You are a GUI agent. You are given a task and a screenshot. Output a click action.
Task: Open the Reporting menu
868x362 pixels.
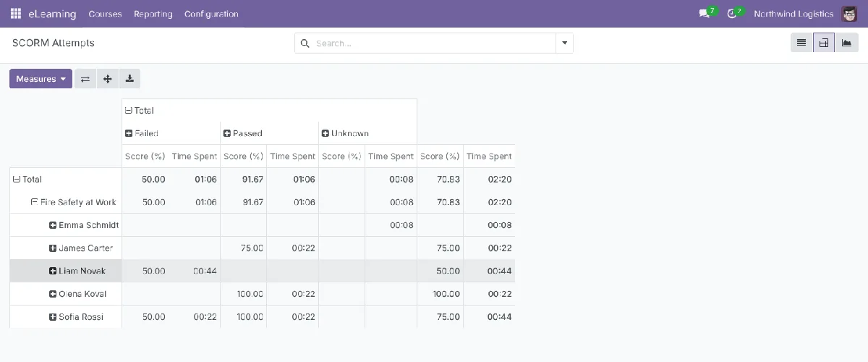[153, 14]
